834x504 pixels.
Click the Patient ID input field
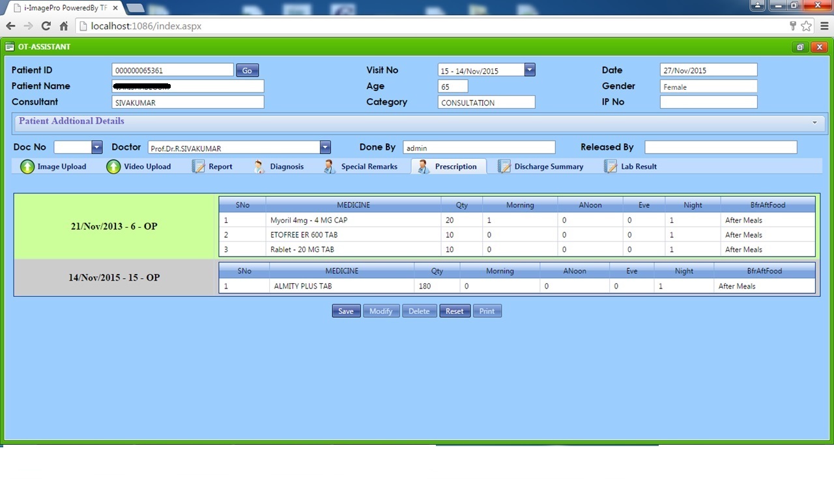[173, 70]
